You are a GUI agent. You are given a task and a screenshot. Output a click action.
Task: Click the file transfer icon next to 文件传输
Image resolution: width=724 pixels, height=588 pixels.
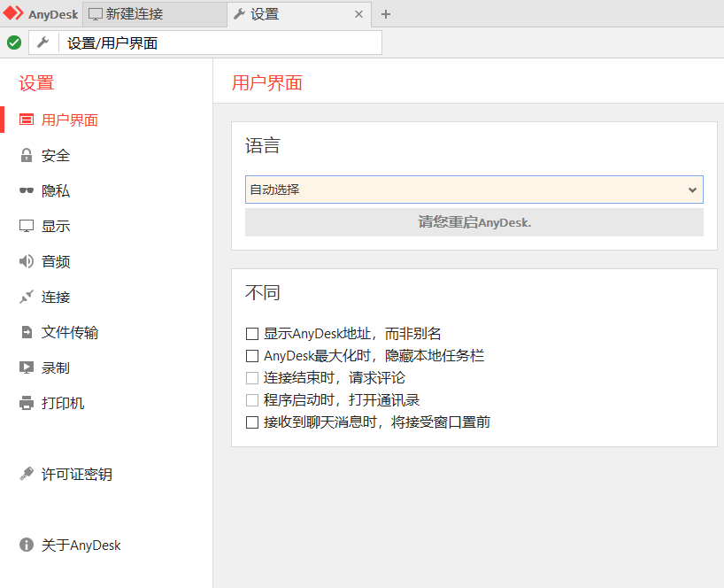(x=27, y=332)
